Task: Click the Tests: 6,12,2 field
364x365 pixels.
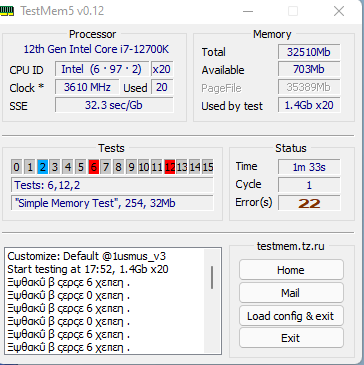Action: (x=112, y=185)
